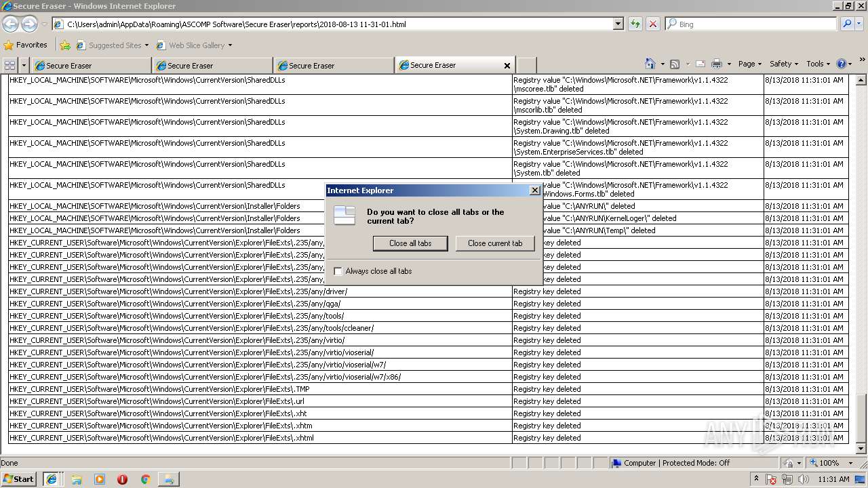Screen dimensions: 868x488
Task: Click the System.EnterpriseServices.tlb deleted cell
Action: pos(637,147)
